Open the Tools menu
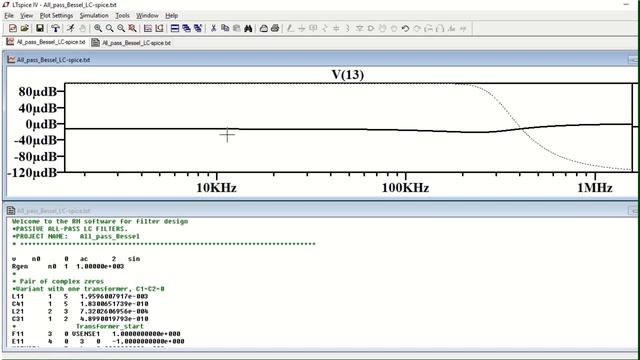 [122, 16]
